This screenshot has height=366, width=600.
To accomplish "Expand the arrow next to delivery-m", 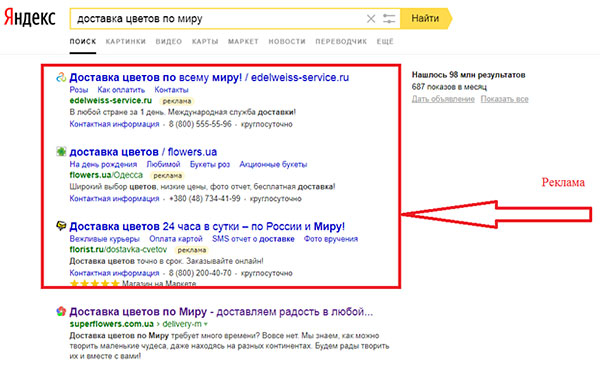I will [206, 324].
